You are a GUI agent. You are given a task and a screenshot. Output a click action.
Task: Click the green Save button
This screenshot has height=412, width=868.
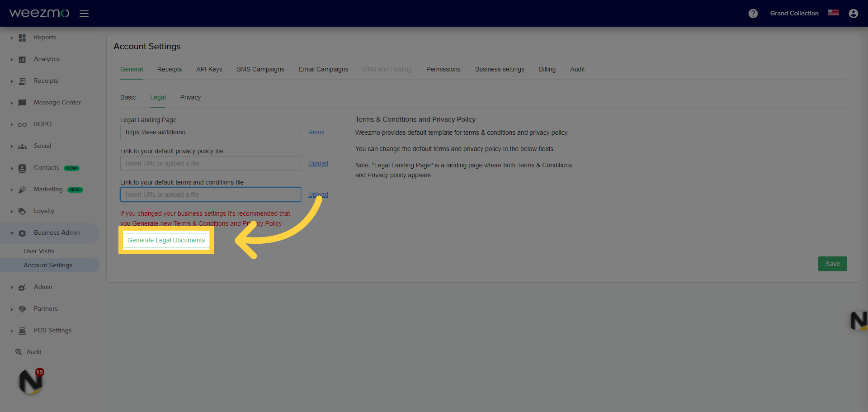[832, 264]
